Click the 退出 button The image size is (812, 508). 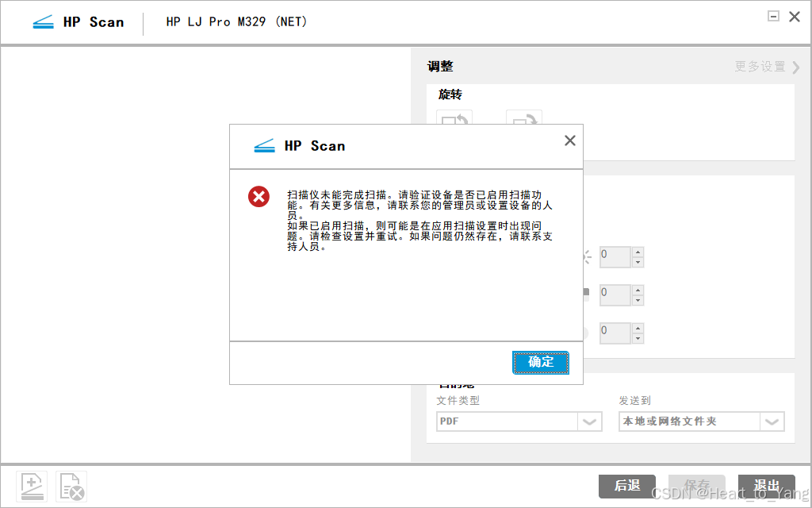tap(767, 486)
